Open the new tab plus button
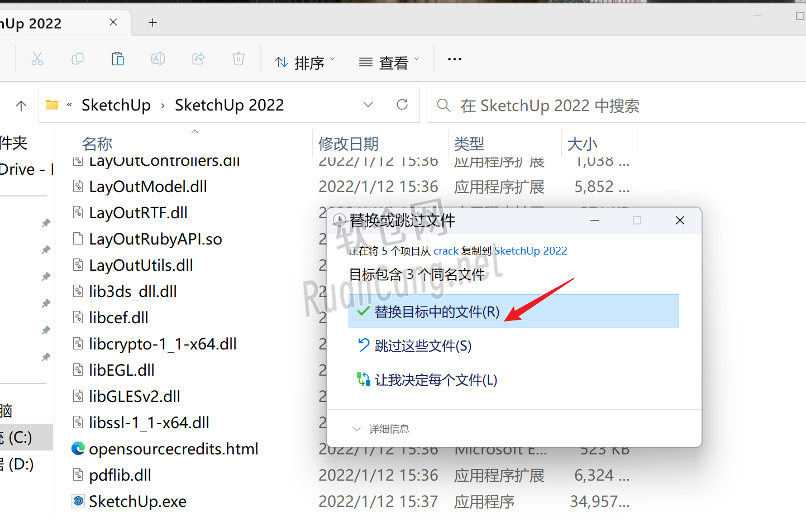This screenshot has width=806, height=532. pyautogui.click(x=152, y=22)
